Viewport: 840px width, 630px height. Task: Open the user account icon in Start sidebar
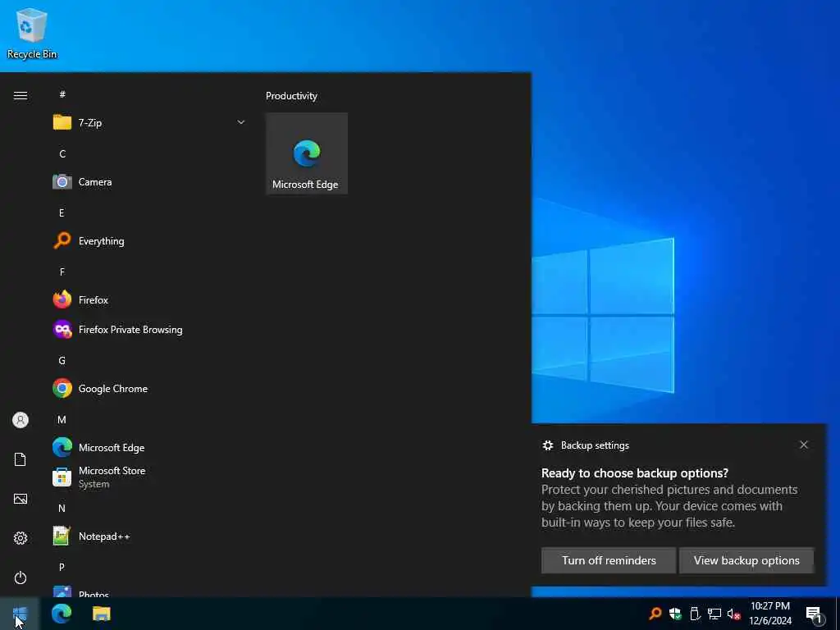point(21,420)
